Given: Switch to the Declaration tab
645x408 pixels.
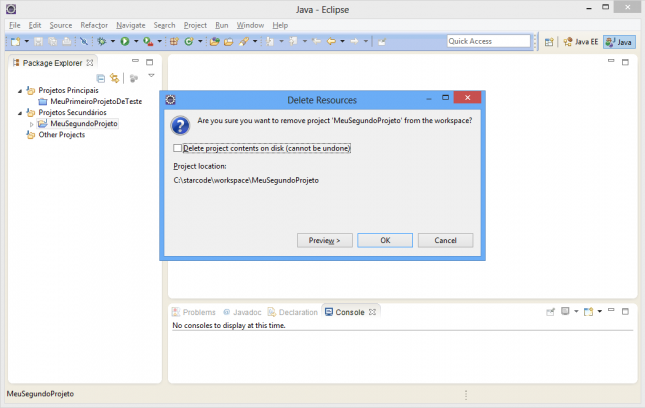Looking at the screenshot, I should [292, 312].
